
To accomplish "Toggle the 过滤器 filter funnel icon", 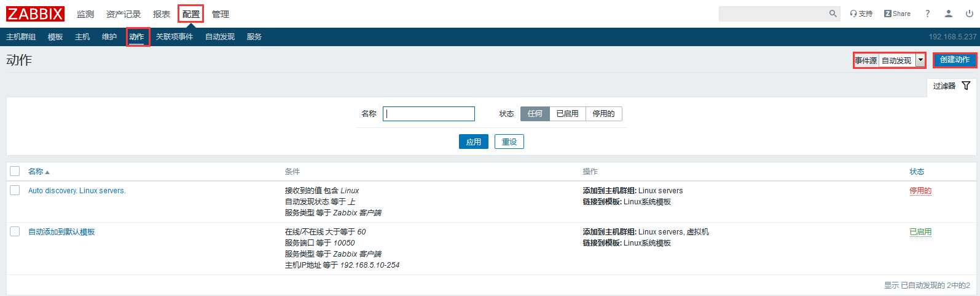I will (966, 86).
